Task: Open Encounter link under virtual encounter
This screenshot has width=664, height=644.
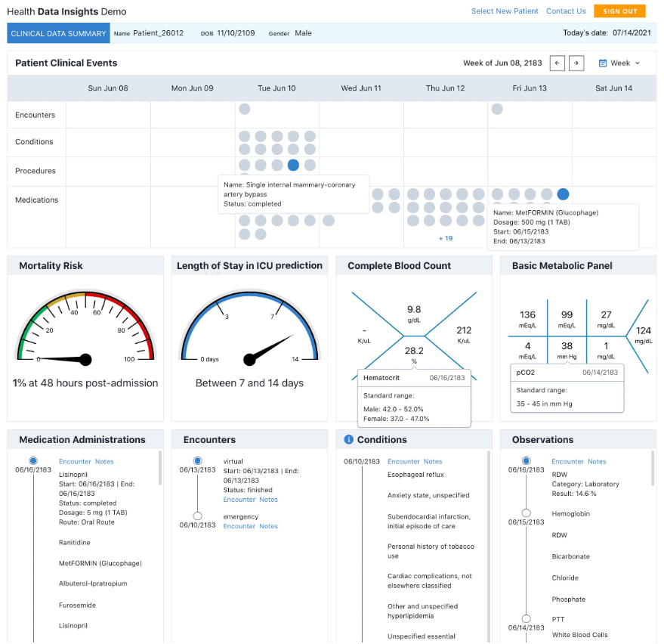Action: point(239,500)
